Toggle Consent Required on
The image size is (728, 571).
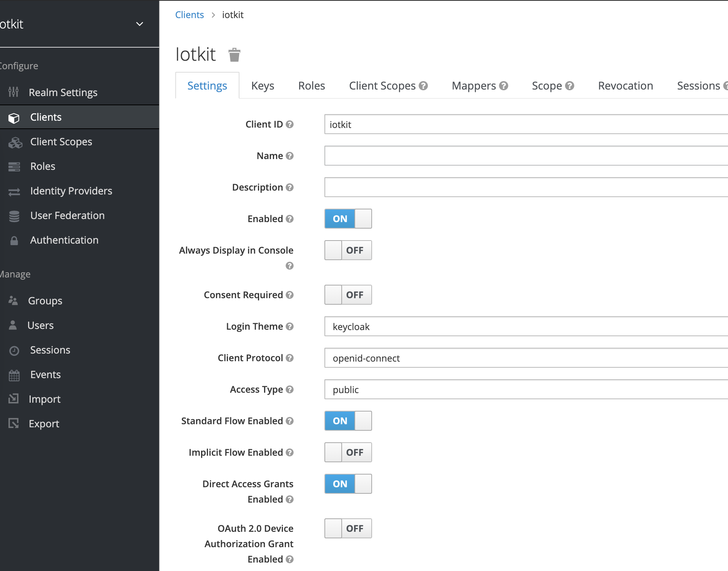click(348, 295)
